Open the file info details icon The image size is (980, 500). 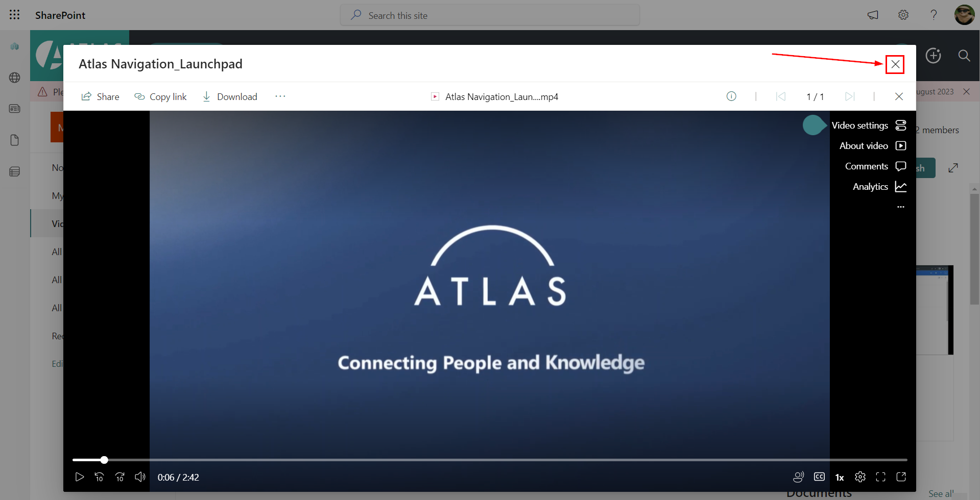[731, 96]
